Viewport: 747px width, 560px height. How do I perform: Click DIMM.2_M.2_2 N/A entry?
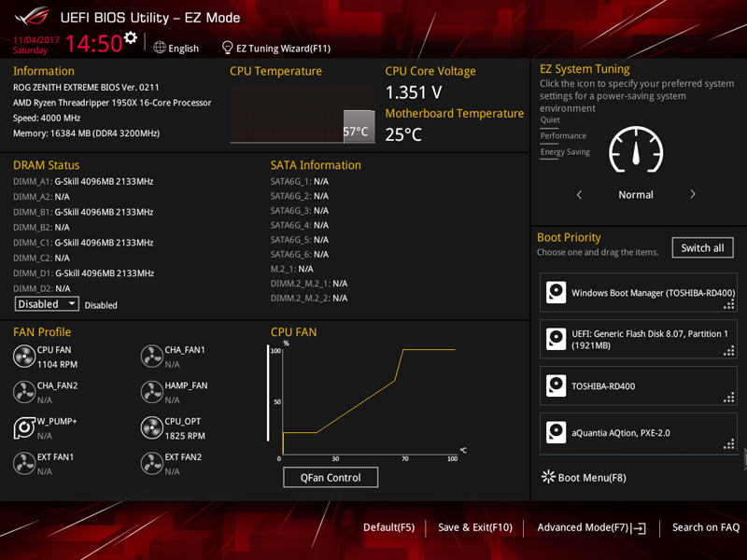(x=309, y=298)
